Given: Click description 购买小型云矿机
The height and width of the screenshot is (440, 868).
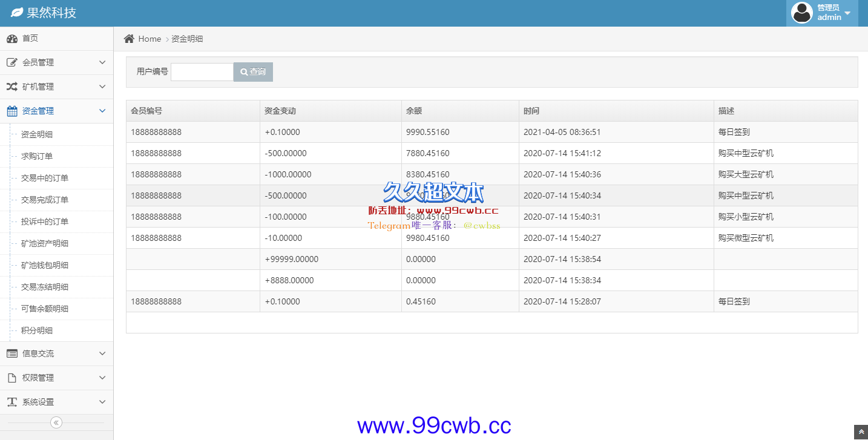Looking at the screenshot, I should (746, 217).
